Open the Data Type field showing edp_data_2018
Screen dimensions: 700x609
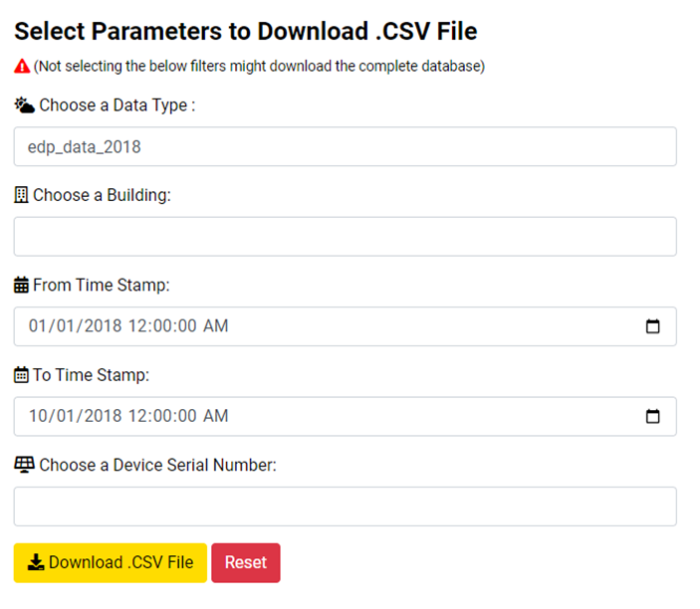click(x=345, y=146)
